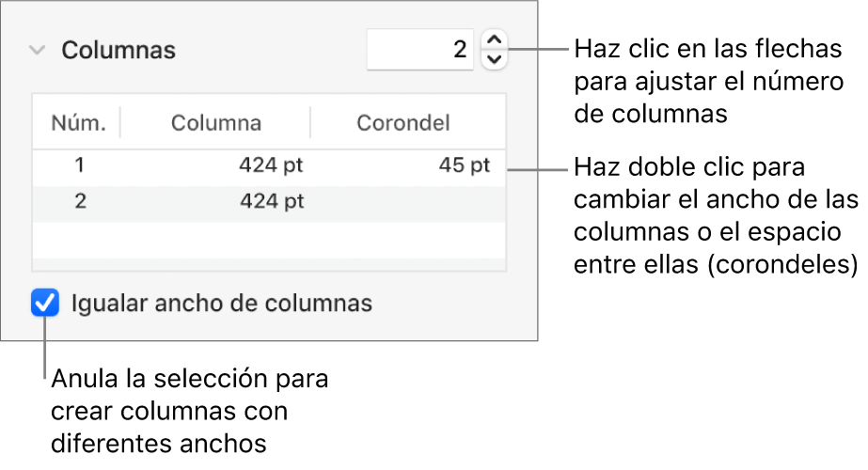This screenshot has width=868, height=470.
Task: Decrease column count with down arrow
Action: point(494,59)
